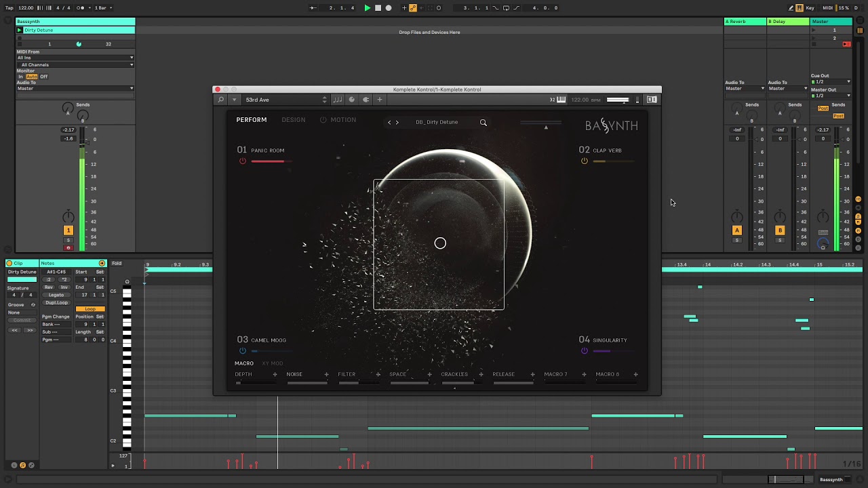Click the keyboard icon in Komplete Kontrol header
Screen dimensions: 868x488
[561, 100]
